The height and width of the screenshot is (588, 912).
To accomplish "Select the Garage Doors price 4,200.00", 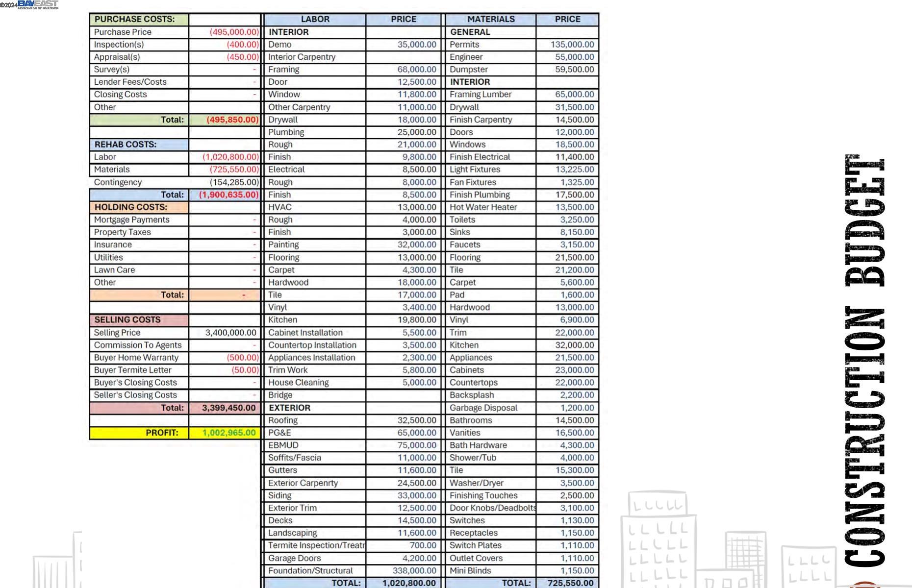I will click(419, 558).
